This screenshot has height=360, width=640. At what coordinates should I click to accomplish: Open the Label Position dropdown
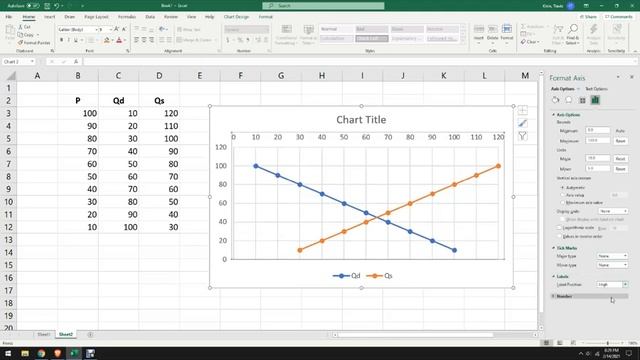click(612, 284)
